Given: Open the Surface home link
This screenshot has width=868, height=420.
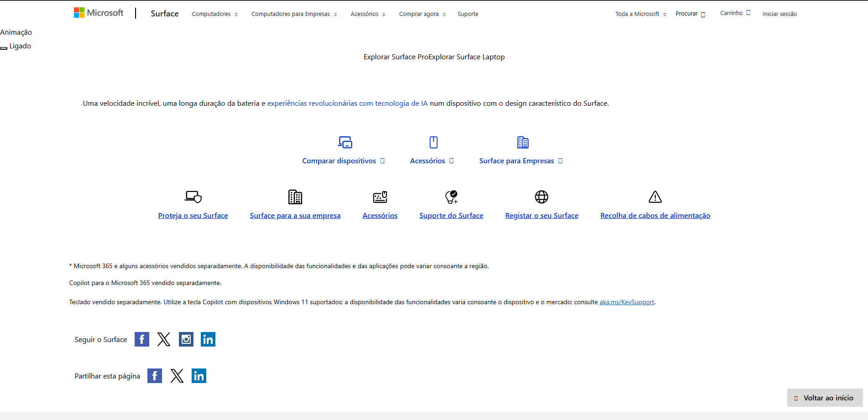Looking at the screenshot, I should click(165, 14).
